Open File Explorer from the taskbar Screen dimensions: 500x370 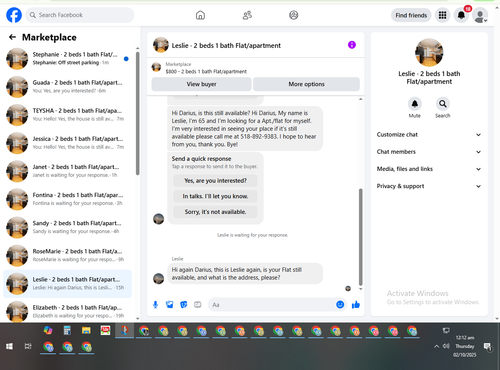click(x=86, y=330)
